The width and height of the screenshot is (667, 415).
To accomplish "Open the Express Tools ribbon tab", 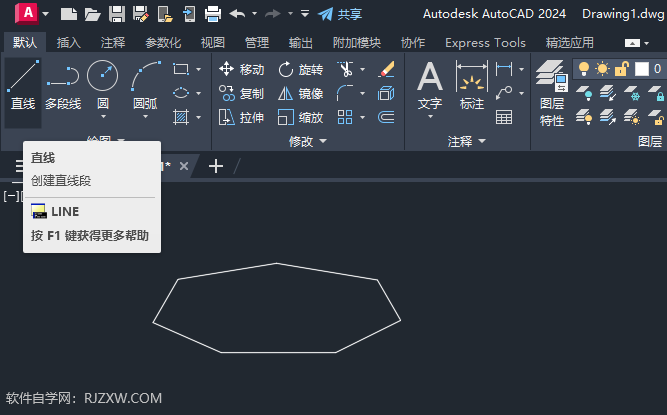I will click(x=485, y=43).
